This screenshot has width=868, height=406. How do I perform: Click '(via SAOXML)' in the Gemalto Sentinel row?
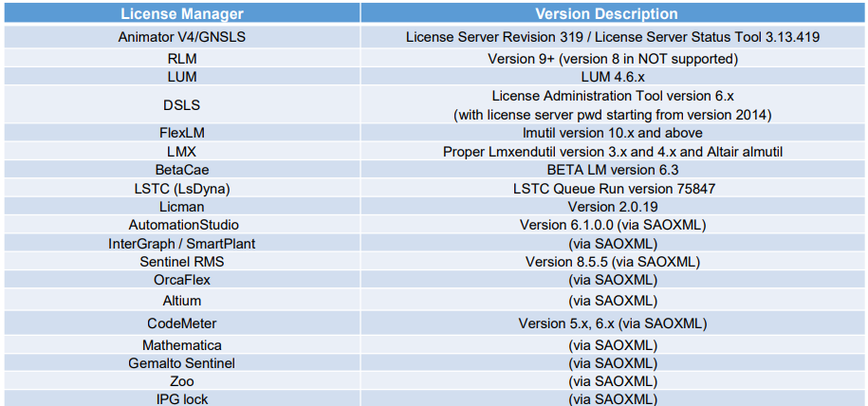tap(614, 363)
